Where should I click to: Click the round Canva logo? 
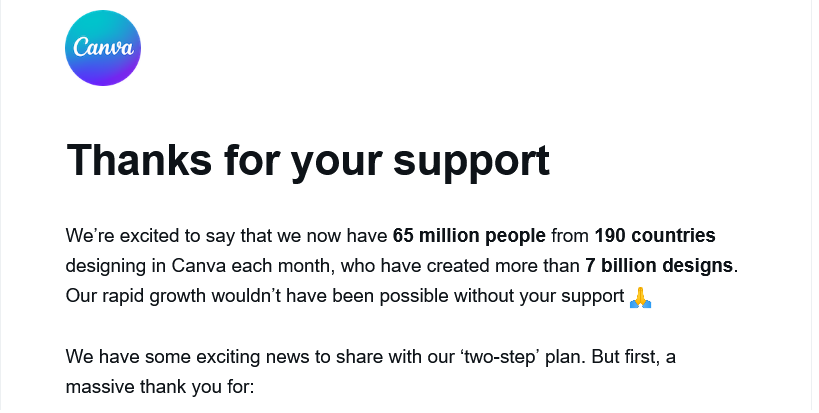pos(103,48)
